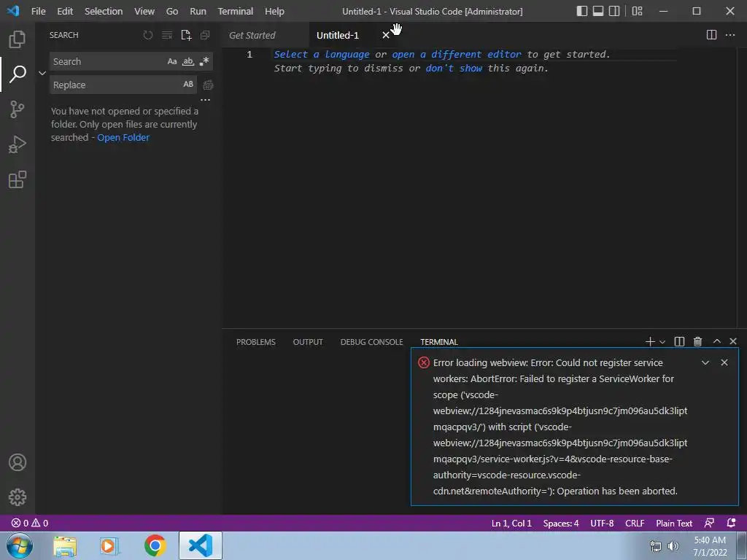Open editor More Actions ellipsis
The image size is (747, 560).
point(729,35)
